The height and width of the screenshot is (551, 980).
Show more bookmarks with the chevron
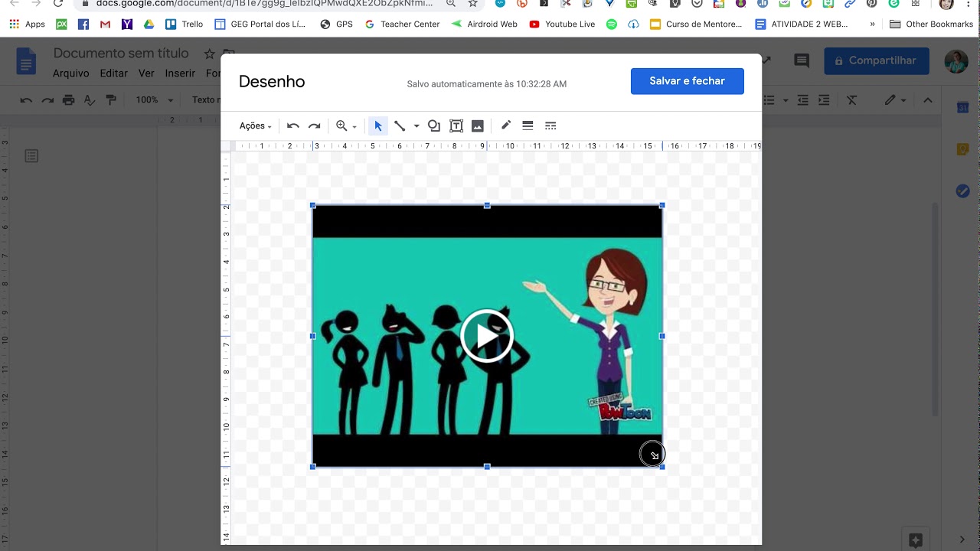point(872,24)
